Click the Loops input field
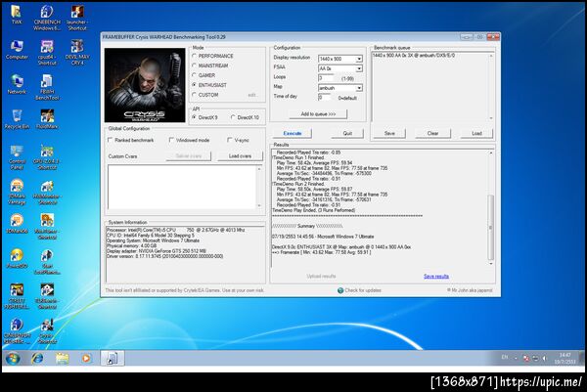Viewport: 587px width, 392px height. [326, 78]
